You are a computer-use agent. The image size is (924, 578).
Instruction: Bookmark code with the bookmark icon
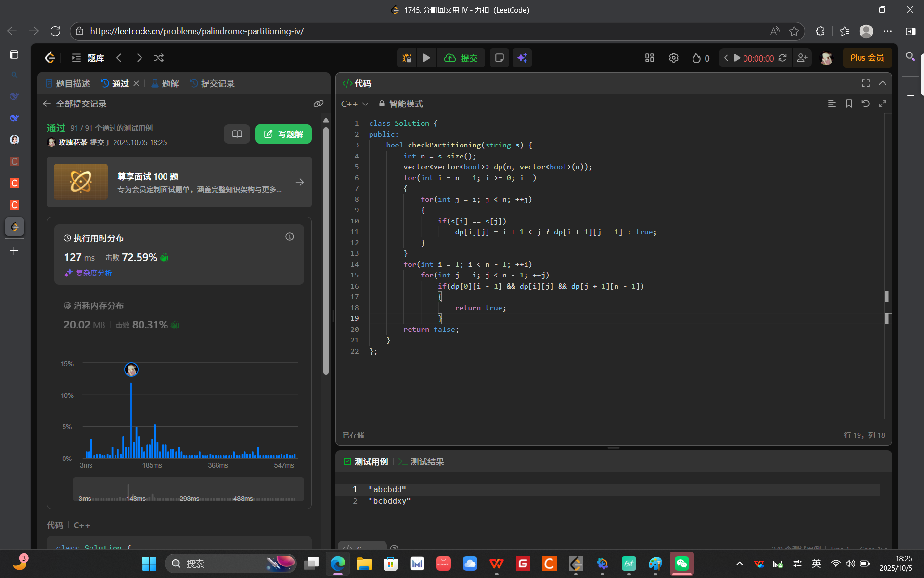tap(848, 104)
